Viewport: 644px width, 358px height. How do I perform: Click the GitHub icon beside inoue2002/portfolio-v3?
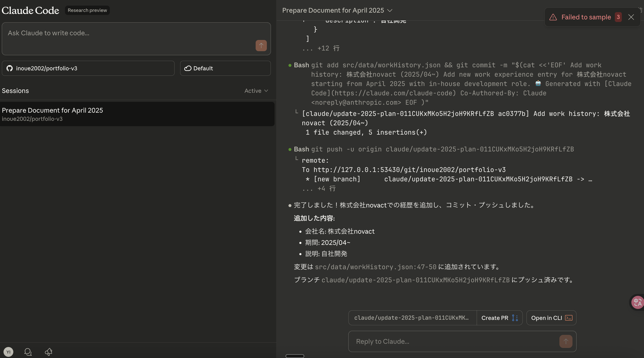pos(10,68)
